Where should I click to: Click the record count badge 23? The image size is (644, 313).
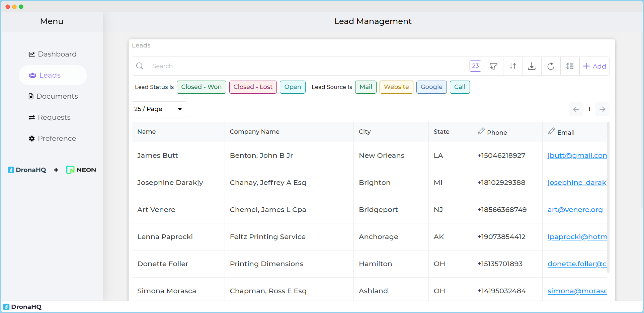[x=475, y=66]
